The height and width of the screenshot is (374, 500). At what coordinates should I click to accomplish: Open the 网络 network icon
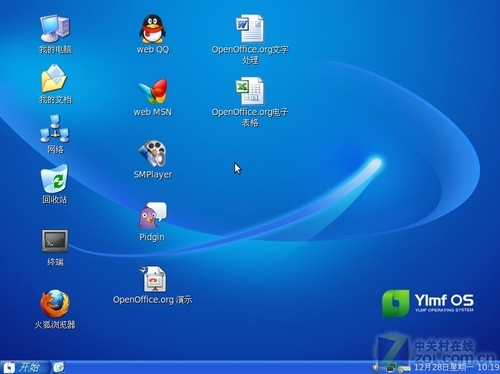click(x=55, y=129)
